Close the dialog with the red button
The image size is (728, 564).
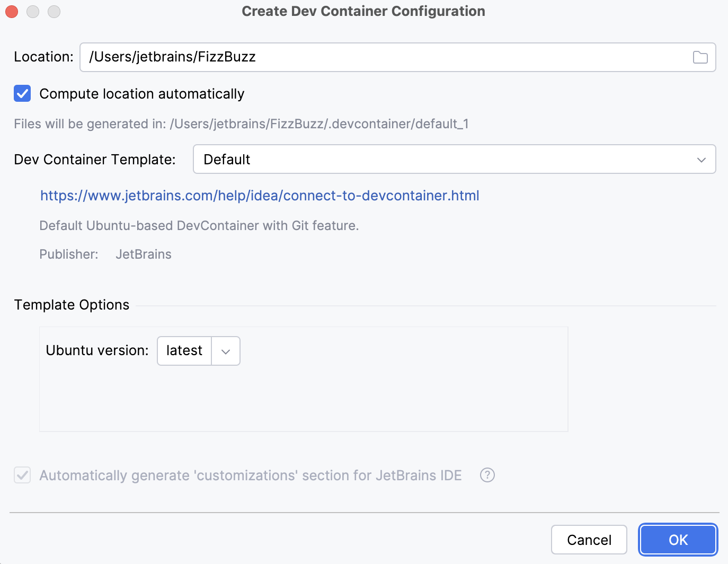11,11
